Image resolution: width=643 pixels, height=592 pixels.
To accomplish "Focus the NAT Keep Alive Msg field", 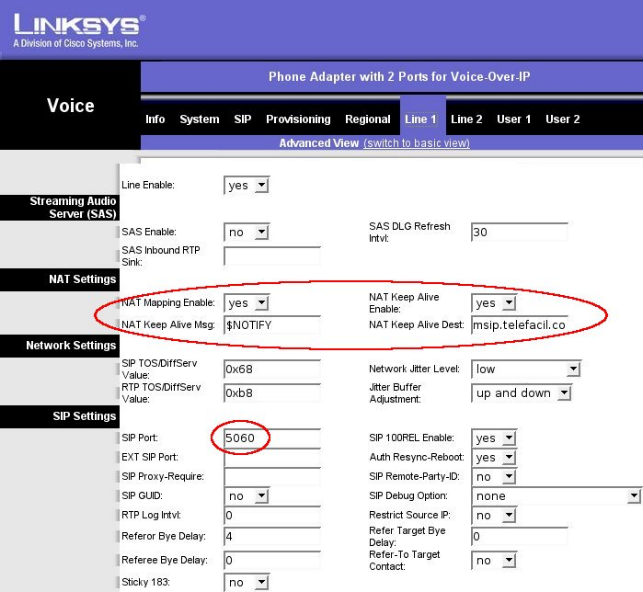I will coord(271,325).
